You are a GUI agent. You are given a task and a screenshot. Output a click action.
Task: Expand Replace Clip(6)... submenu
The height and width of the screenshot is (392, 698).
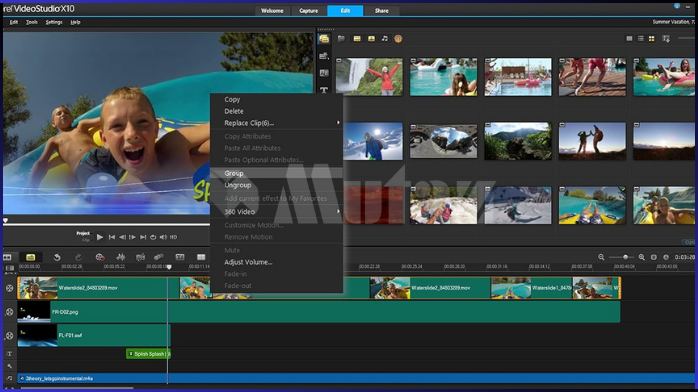(x=276, y=123)
